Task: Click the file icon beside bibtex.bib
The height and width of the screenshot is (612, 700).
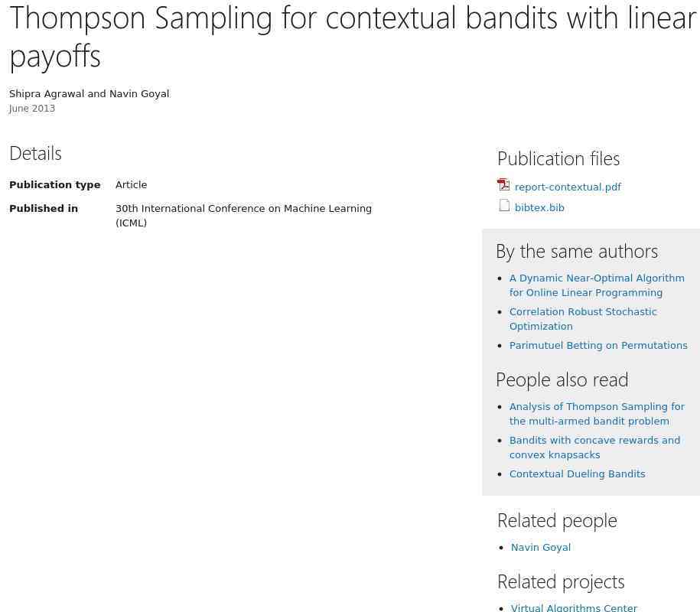Action: [x=504, y=205]
